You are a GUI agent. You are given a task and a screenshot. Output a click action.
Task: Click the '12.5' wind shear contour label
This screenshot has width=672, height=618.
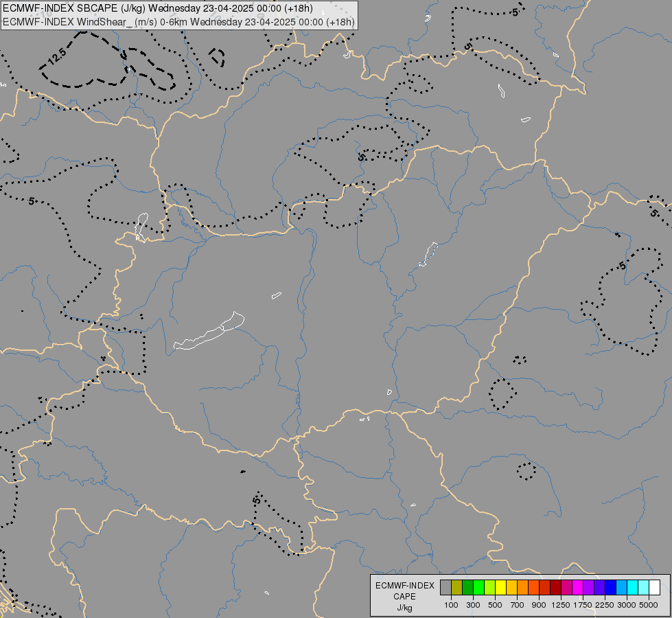pyautogui.click(x=56, y=56)
